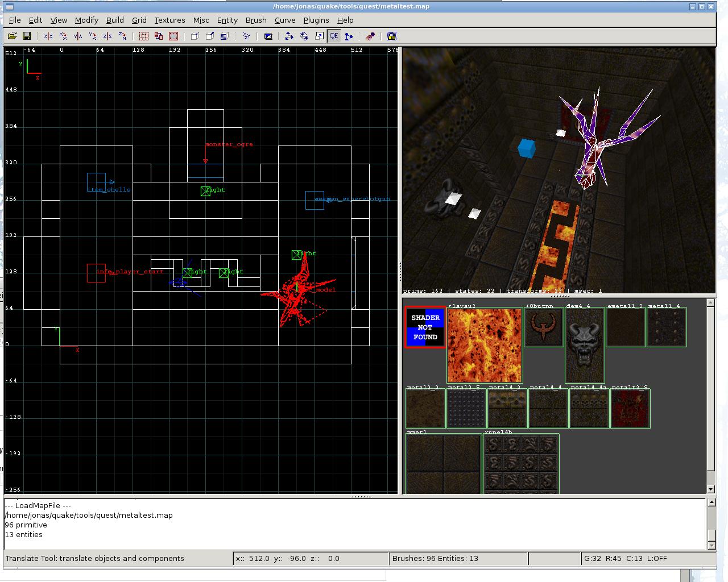Click monster_ogre entity label in 2D view
The width and height of the screenshot is (728, 582).
(229, 144)
